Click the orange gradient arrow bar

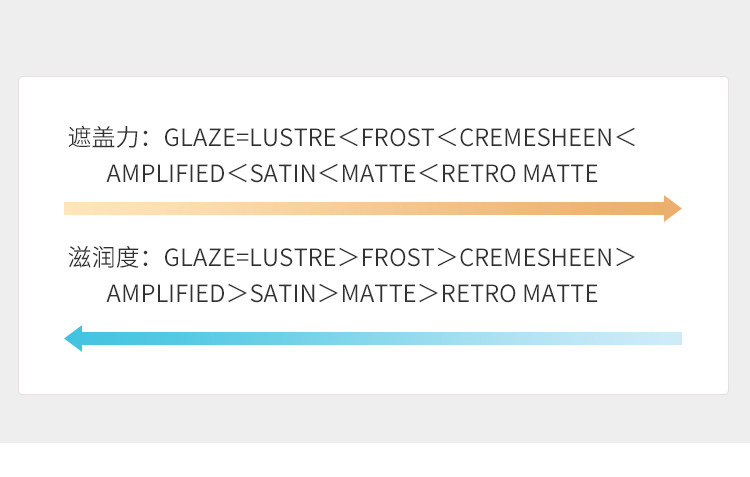pos(360,208)
